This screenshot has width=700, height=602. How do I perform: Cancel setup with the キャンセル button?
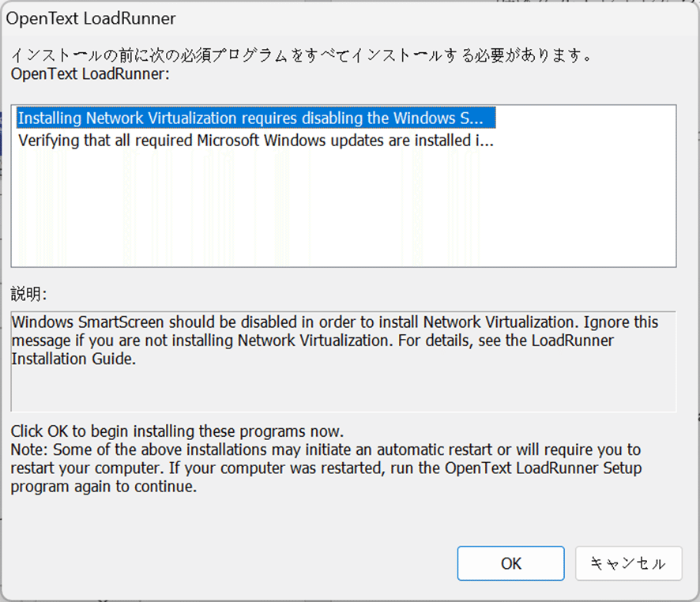click(x=629, y=563)
